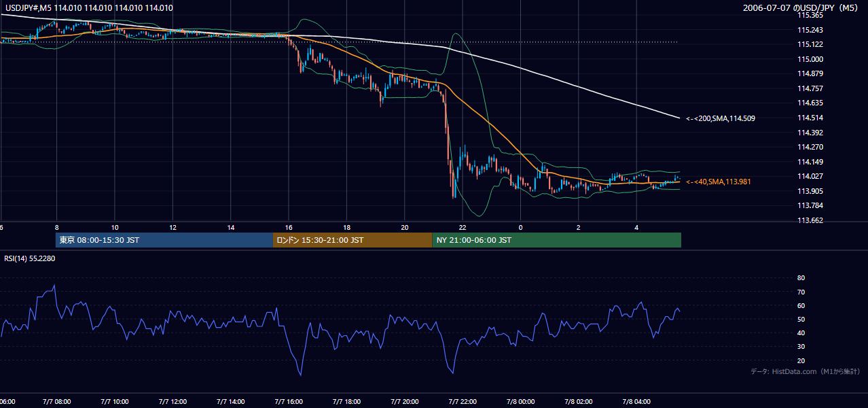
Task: Click price axis value 115.243
Action: (x=810, y=30)
